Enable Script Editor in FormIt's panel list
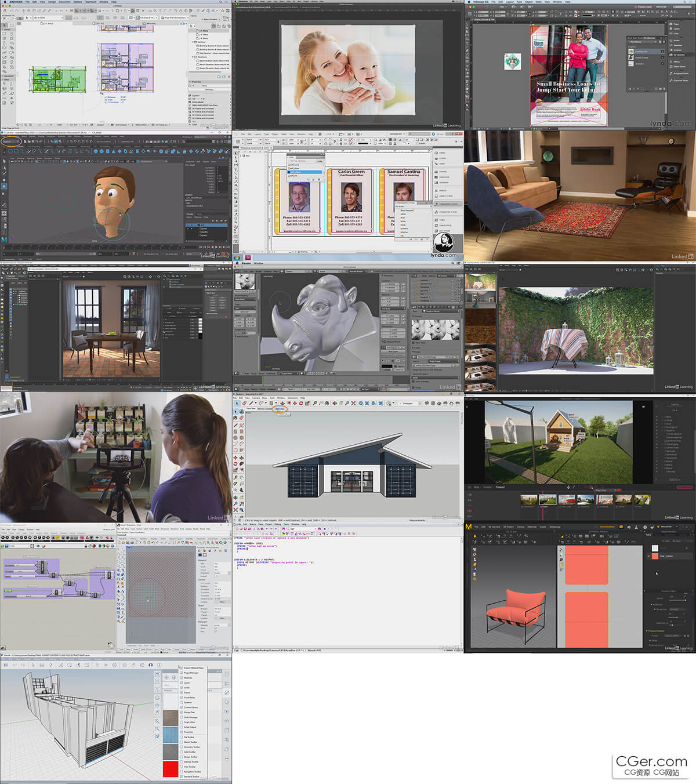This screenshot has width=696, height=784. pyautogui.click(x=182, y=722)
